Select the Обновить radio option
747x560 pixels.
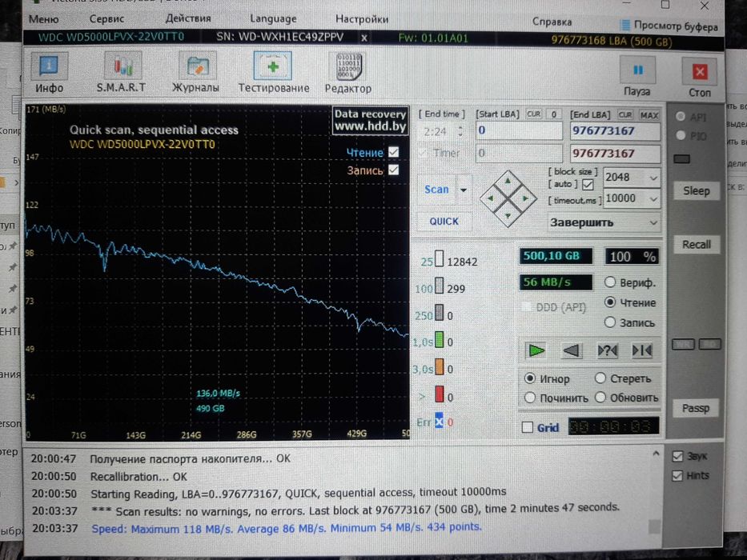(x=600, y=397)
